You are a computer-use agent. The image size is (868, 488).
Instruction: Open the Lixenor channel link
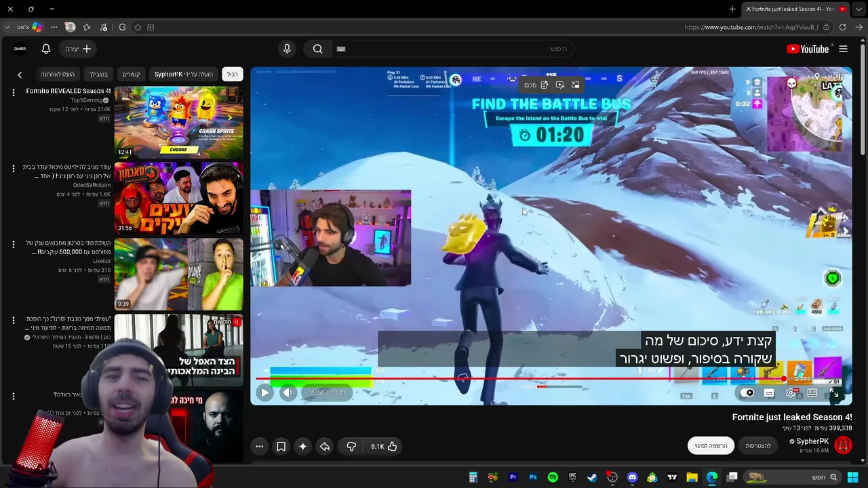coord(101,261)
